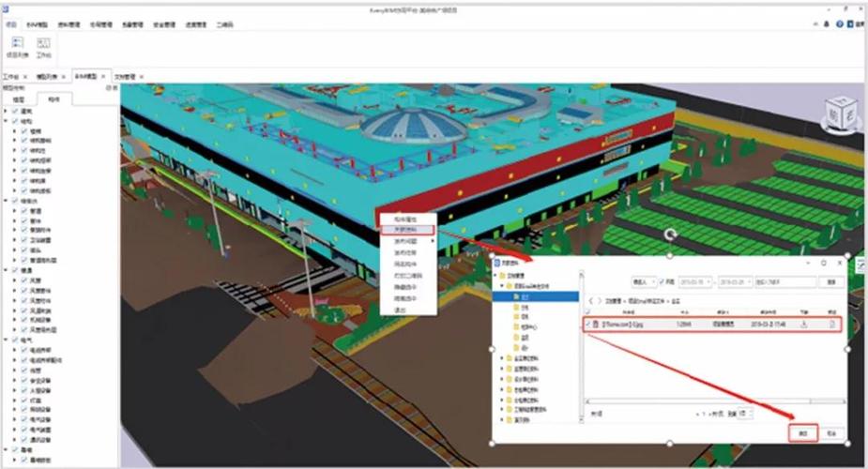The image size is (868, 469).
Task: Open the 资料管理 ribbon tab
Action: tap(69, 24)
